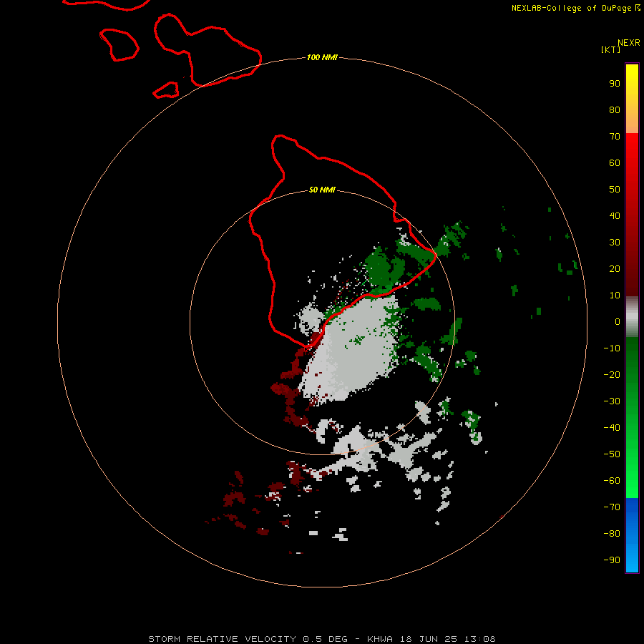
Task: Click the -60 value on the velocity scale
Action: pos(612,481)
